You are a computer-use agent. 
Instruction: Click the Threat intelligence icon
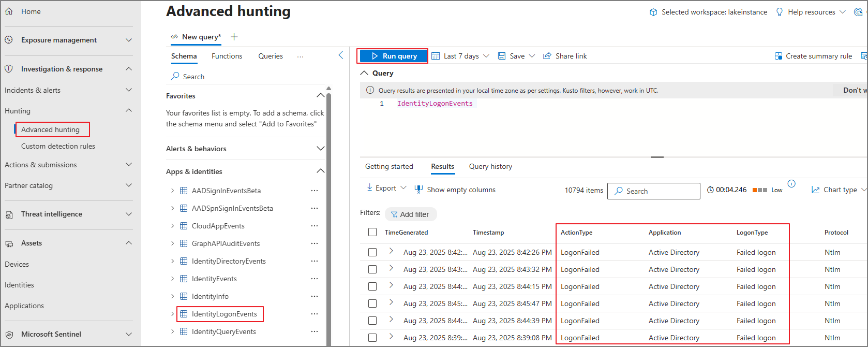[x=9, y=214]
